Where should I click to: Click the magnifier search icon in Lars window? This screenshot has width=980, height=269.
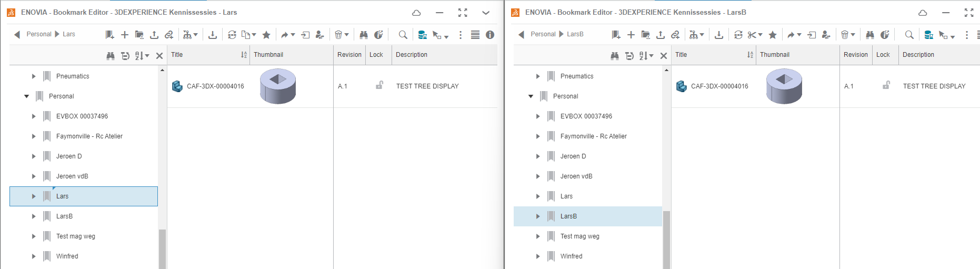pyautogui.click(x=403, y=35)
